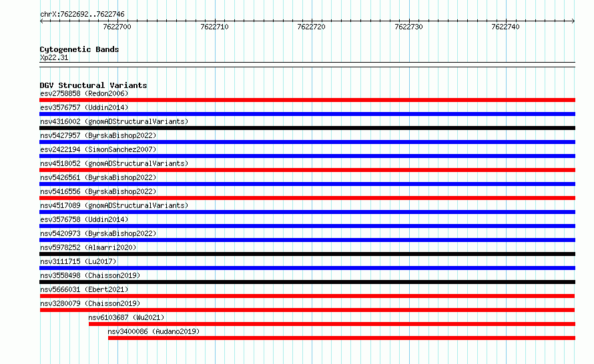
Task: Select nsv5426561 (ByrskaBishop2022) label
Action: (x=98, y=177)
